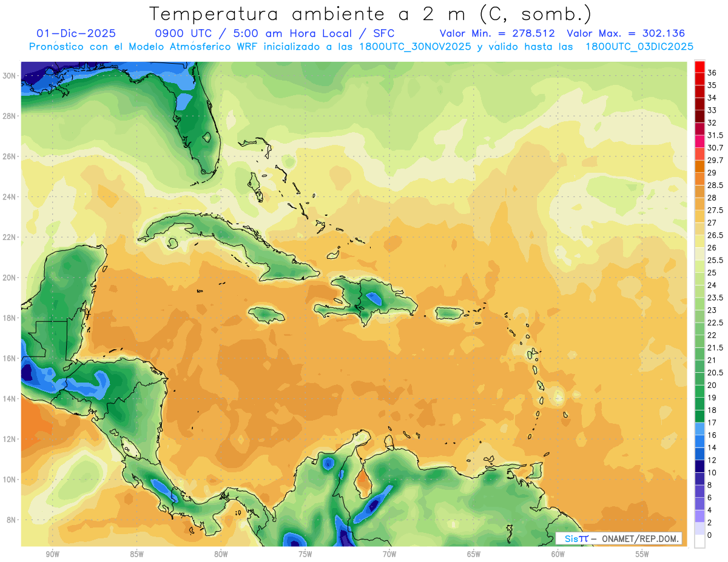Click the "30N" latitude label
Screen dimensions: 728x562
click(x=10, y=76)
